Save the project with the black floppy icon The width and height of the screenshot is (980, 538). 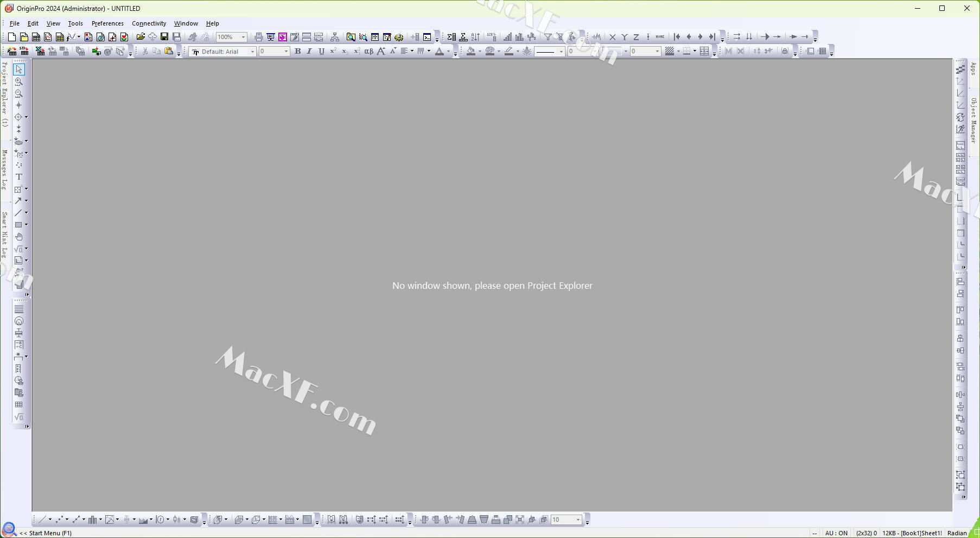tap(164, 37)
